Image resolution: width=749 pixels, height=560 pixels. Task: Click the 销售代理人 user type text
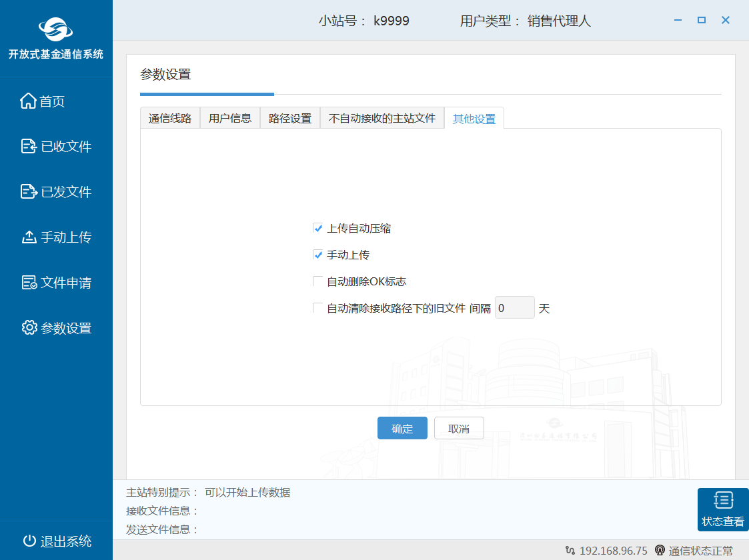(559, 21)
